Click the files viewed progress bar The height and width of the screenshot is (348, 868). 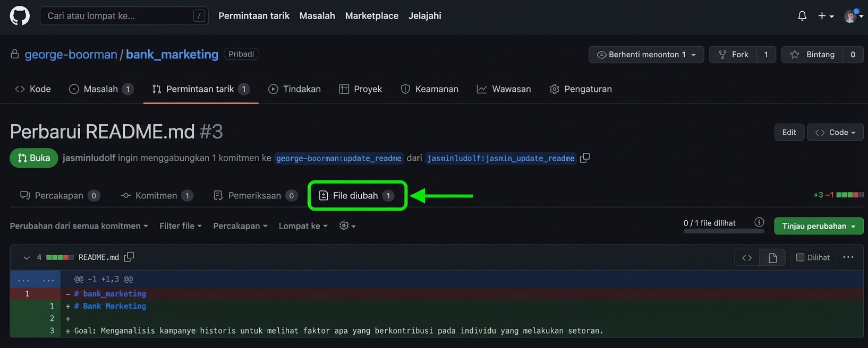724,231
